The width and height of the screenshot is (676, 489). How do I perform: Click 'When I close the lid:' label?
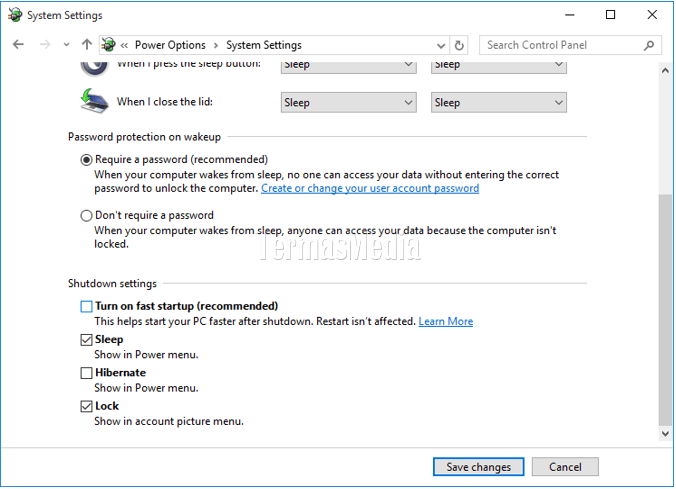[x=165, y=102]
